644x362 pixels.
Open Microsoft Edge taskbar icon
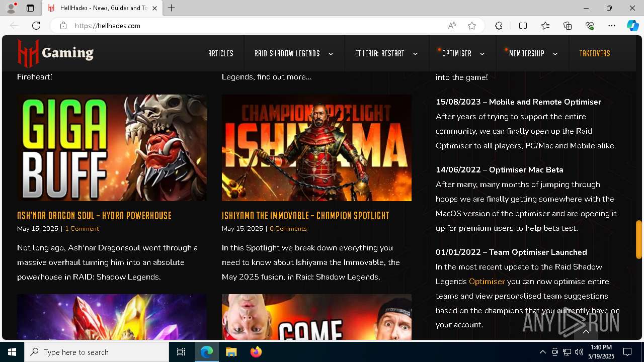[207, 352]
